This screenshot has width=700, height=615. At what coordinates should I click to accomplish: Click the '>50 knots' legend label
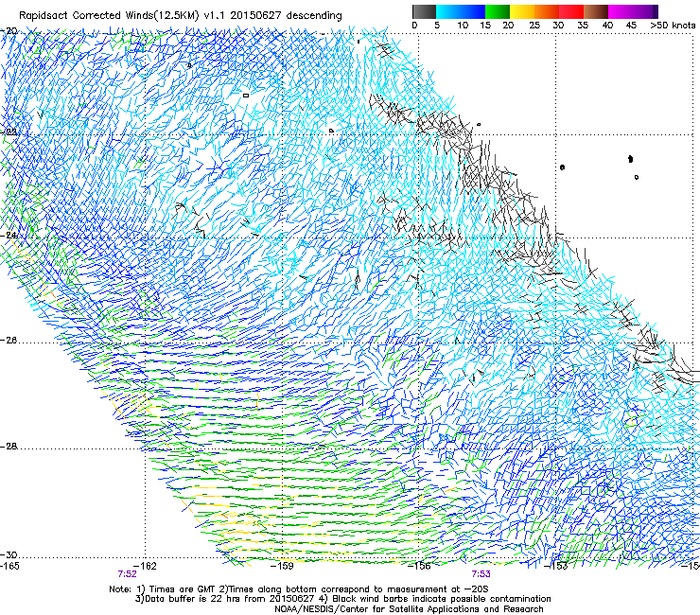coord(673,25)
